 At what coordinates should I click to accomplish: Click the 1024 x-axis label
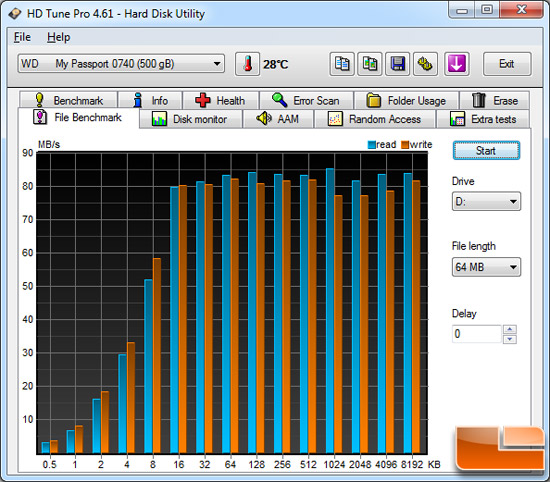click(334, 464)
